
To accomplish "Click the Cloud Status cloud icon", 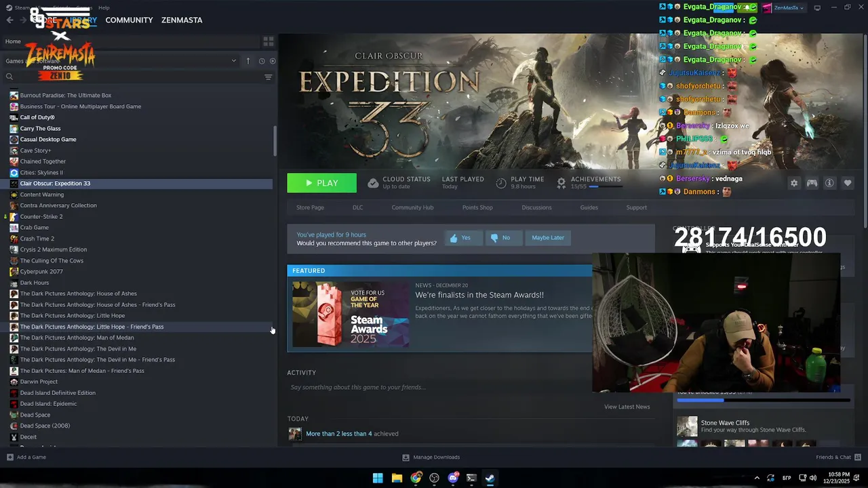I will point(373,183).
